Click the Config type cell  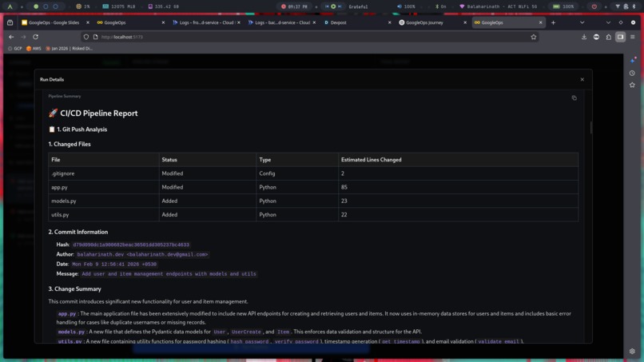coord(297,173)
